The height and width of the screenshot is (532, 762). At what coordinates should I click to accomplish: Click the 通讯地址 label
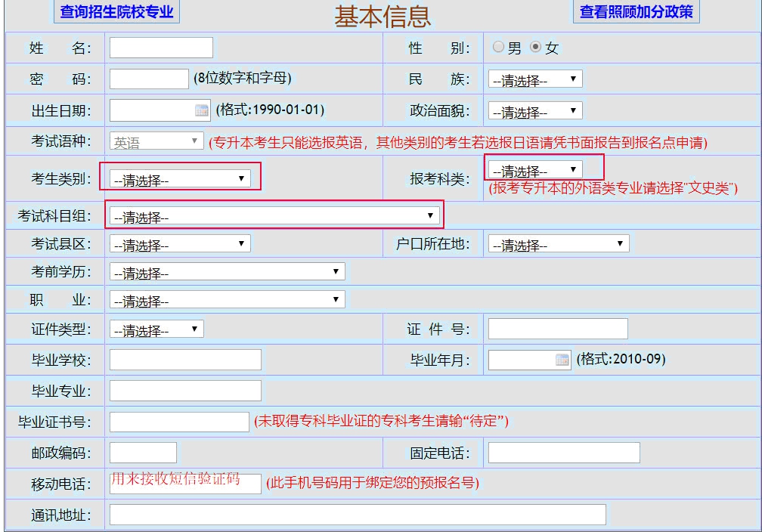tap(61, 515)
